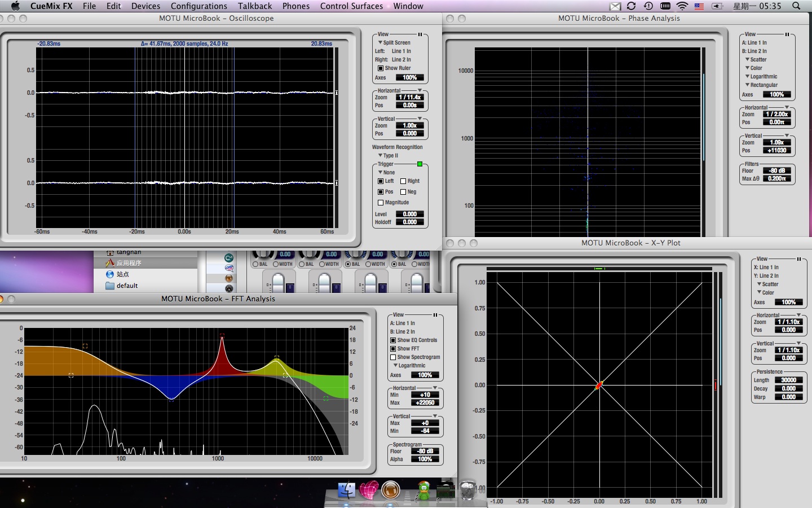Click the sync arrows icon in menu bar
This screenshot has height=508, width=812.
pos(632,6)
